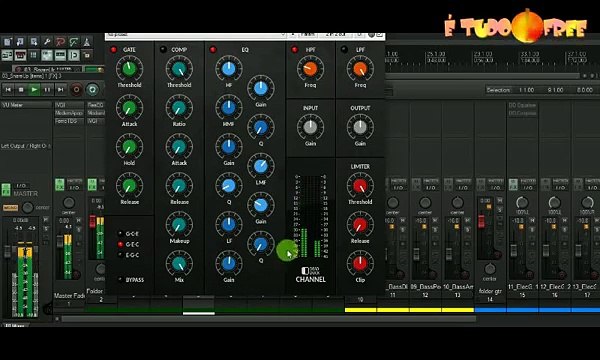Toggle the master MONO button
Viewport: 600px width, 360px height.
pyautogui.click(x=10, y=208)
